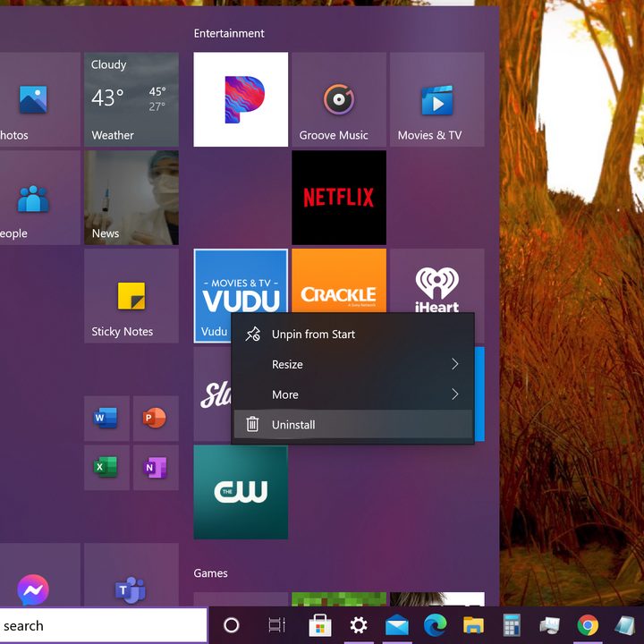Screen dimensions: 644x644
Task: Launch the Messenger tile
Action: coord(40,575)
